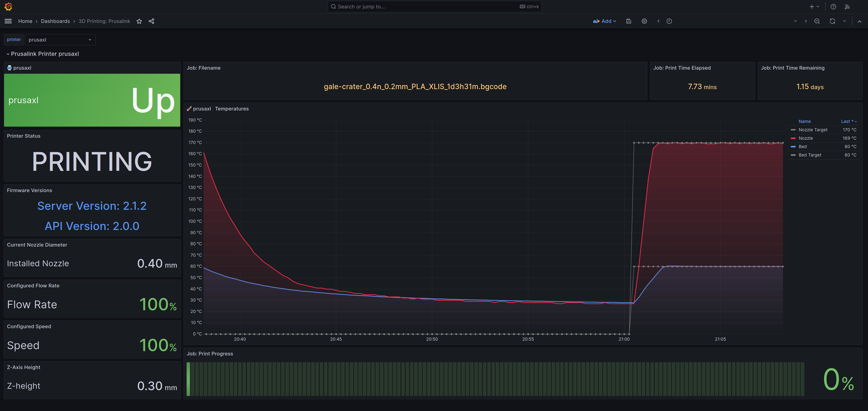Viewport: 868px width, 411px height.
Task: Save the dashboard with disk icon
Action: 628,21
